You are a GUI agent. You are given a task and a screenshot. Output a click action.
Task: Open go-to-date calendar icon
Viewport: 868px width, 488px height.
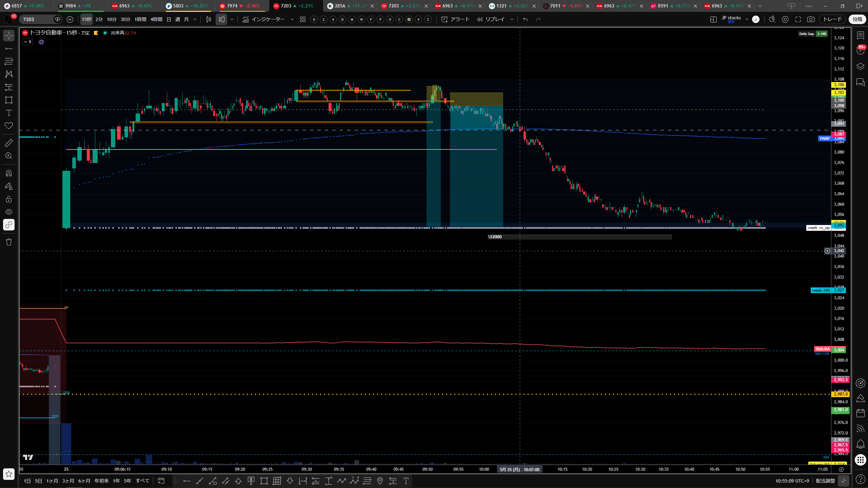point(161,481)
